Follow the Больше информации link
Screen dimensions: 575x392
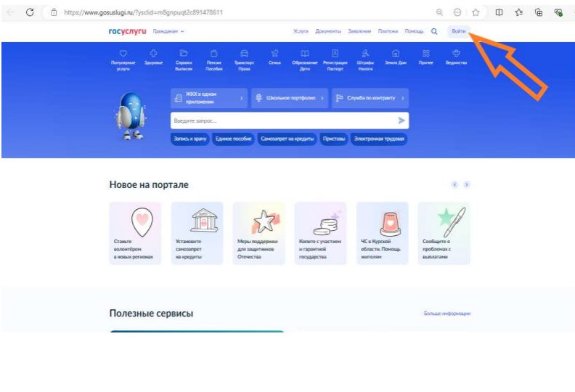(447, 314)
